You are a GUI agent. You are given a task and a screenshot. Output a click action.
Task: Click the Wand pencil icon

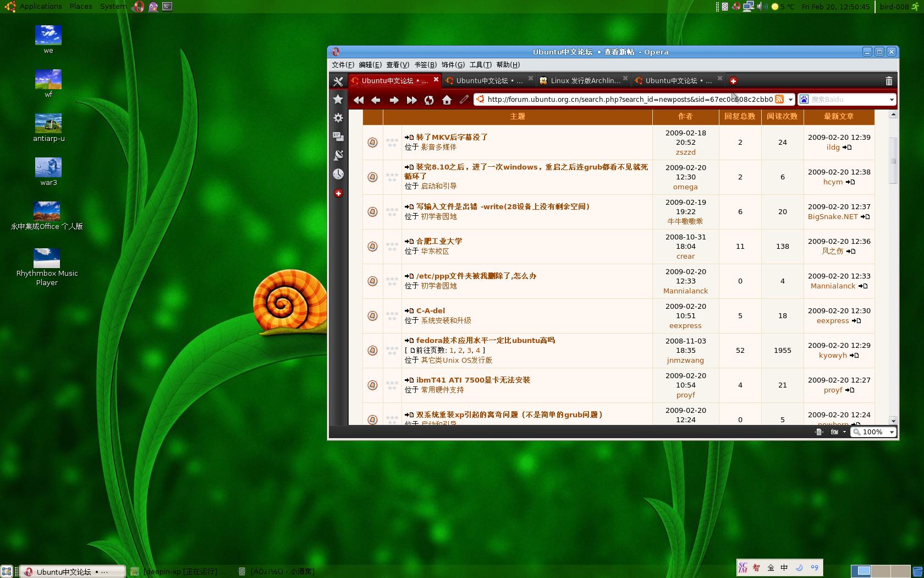point(464,100)
